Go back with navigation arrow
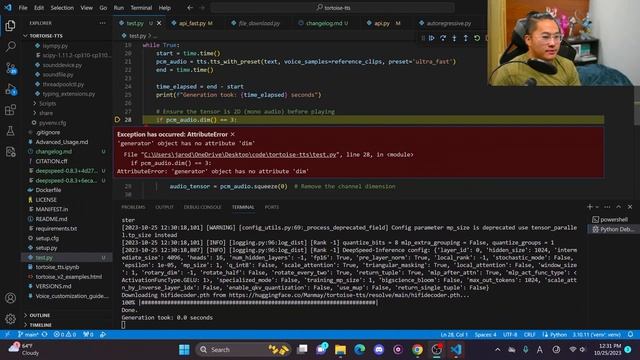Viewport: 640px width, 360px height. [x=190, y=7]
